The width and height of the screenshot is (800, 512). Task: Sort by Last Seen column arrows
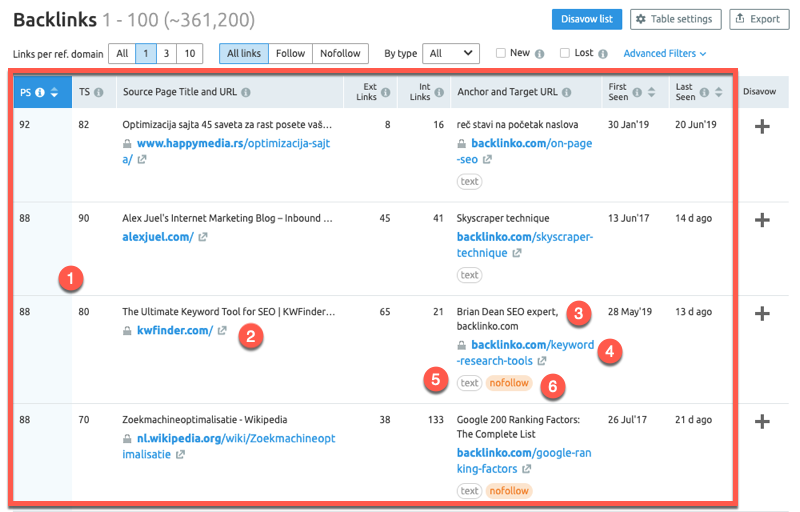719,93
